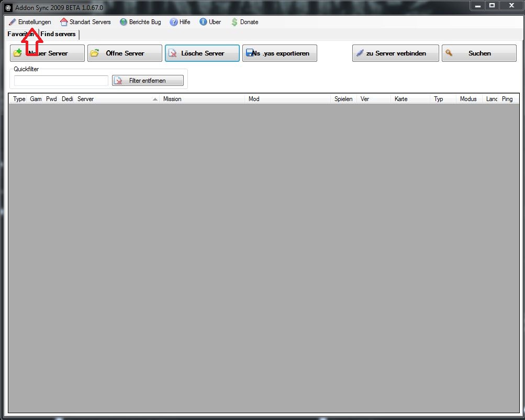
Task: Click the Mod column header
Action: [x=288, y=99]
